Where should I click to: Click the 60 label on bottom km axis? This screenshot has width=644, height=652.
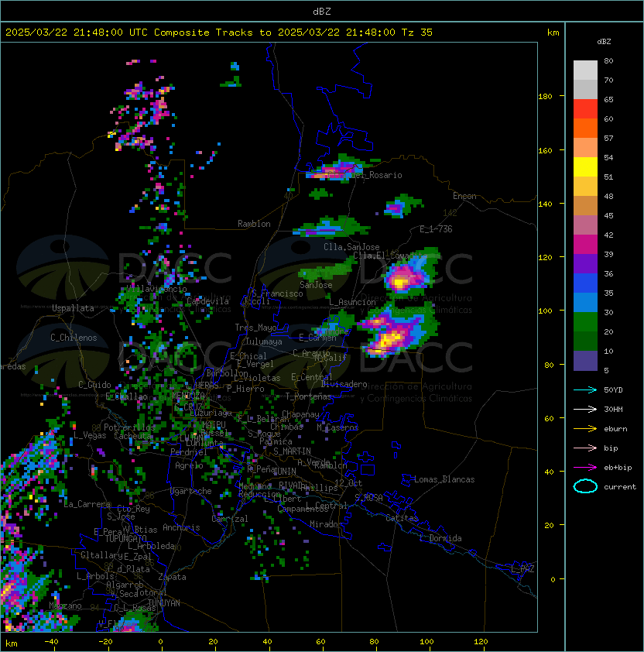point(320,642)
